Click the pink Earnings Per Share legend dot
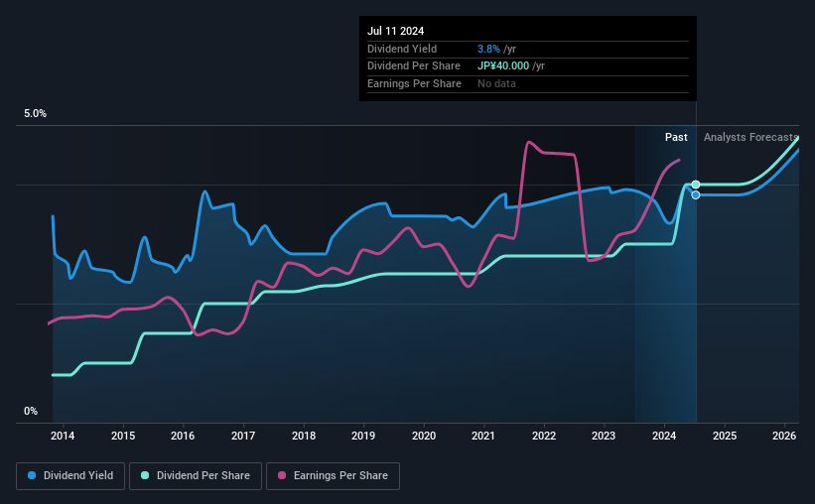 point(282,475)
